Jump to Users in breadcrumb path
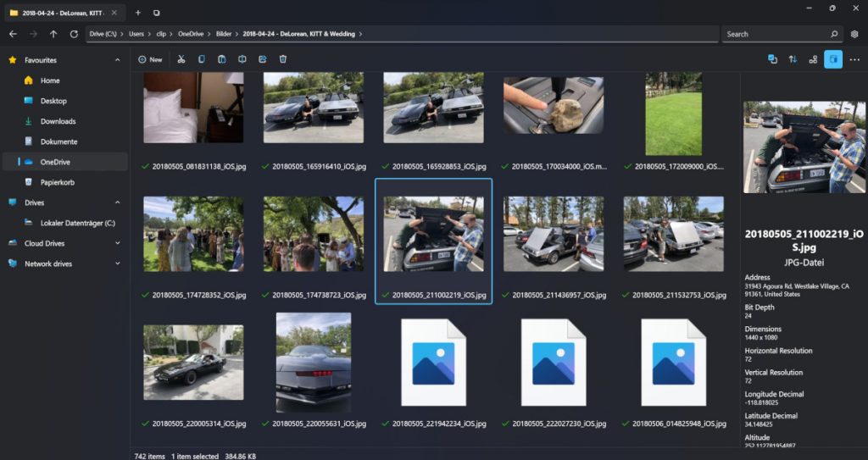This screenshot has width=868, height=460. [x=136, y=34]
